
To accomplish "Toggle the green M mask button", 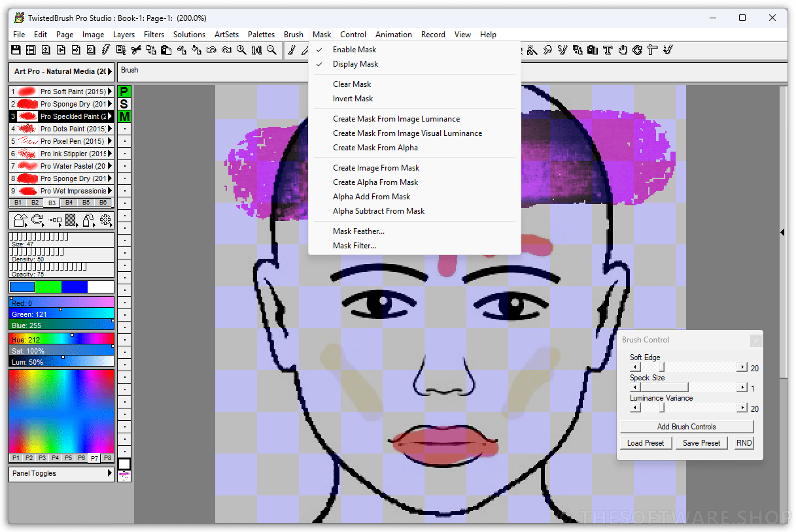I will click(x=124, y=116).
